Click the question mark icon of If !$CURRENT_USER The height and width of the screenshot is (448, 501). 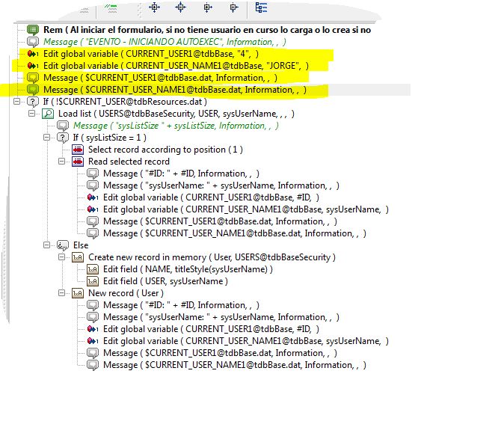33,102
